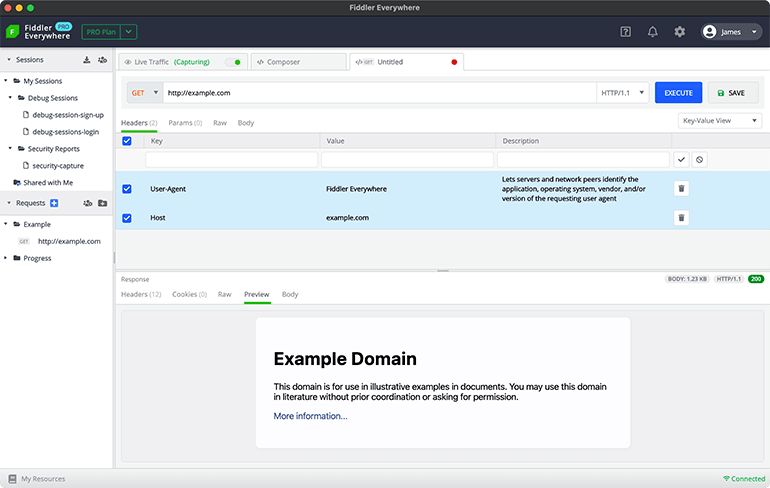Collapse the Debug Sessions folder
The image size is (770, 488).
point(10,98)
